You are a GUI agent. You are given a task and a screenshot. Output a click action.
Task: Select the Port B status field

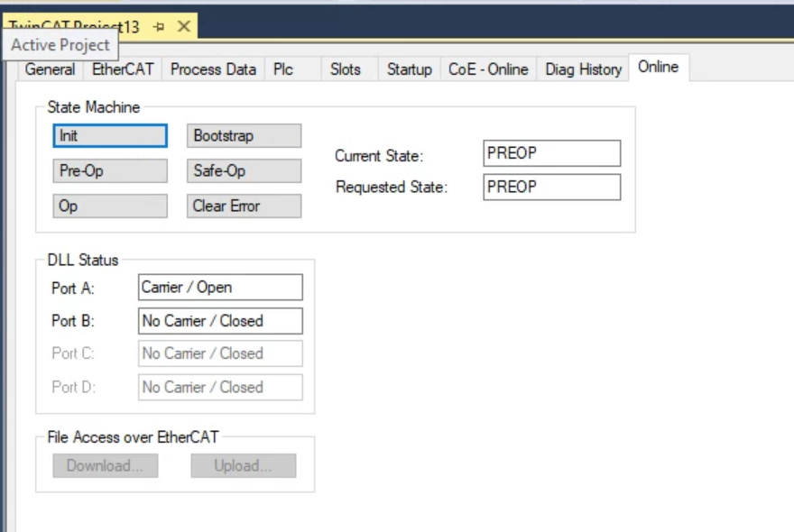[220, 321]
